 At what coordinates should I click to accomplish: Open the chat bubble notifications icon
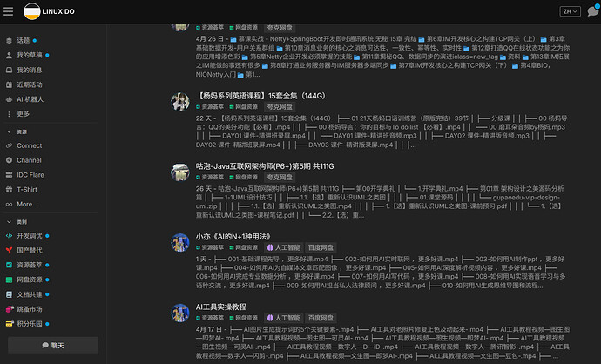593,11
